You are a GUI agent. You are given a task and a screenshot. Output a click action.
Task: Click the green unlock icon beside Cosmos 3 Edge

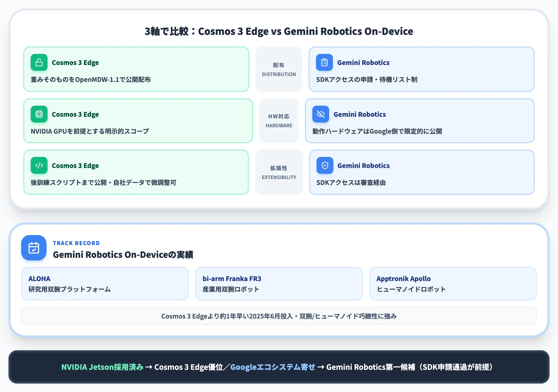click(39, 62)
